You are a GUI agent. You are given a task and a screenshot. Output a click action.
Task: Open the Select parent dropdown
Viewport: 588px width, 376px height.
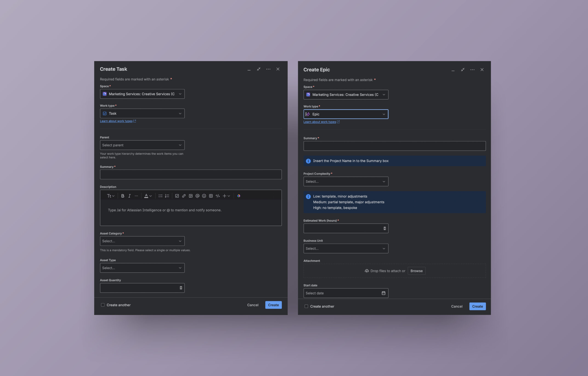142,145
